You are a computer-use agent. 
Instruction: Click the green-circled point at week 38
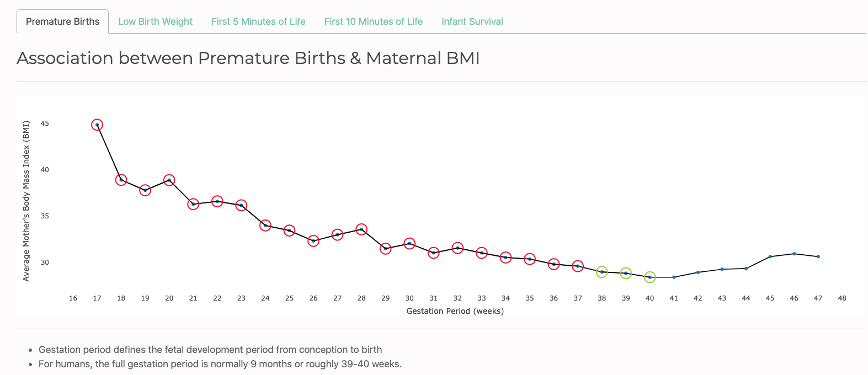click(x=601, y=272)
